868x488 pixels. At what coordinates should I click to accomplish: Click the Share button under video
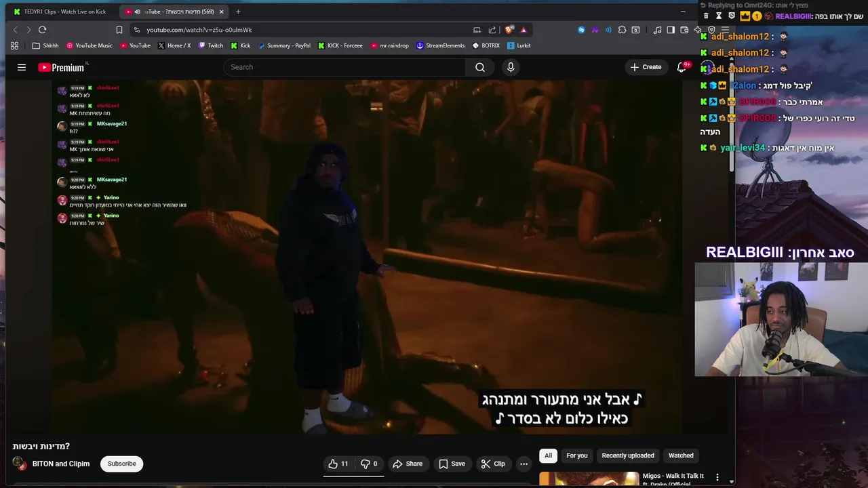pyautogui.click(x=408, y=464)
